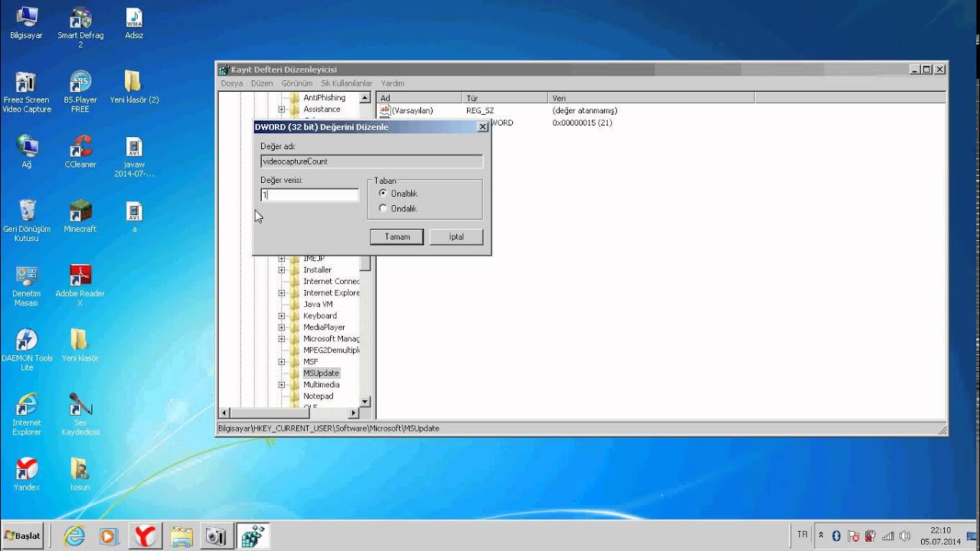
Task: Sort by the Ad column header
Action: 419,98
